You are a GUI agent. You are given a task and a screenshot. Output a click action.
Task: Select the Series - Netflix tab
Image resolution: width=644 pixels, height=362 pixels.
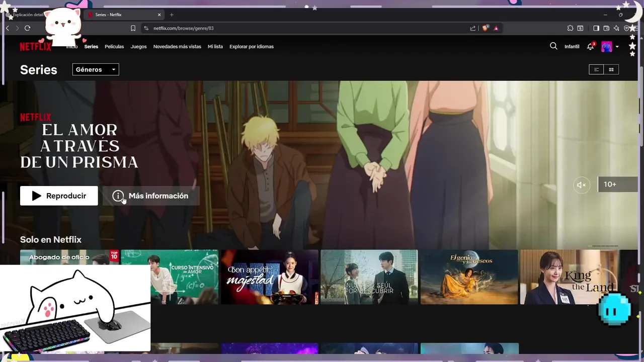pyautogui.click(x=125, y=15)
